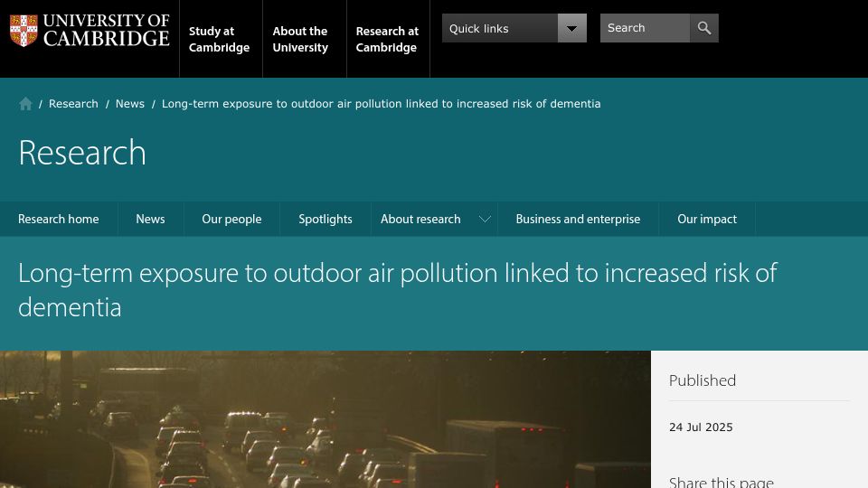Click the University of Cambridge crest logo
868x488 pixels.
click(x=24, y=31)
